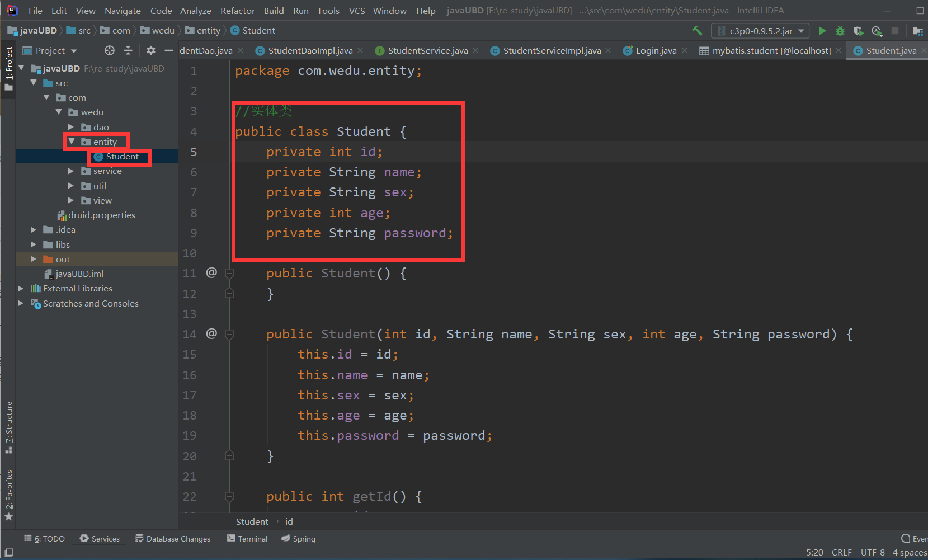Open the Project Structure icon
928x560 pixels.
918,31
